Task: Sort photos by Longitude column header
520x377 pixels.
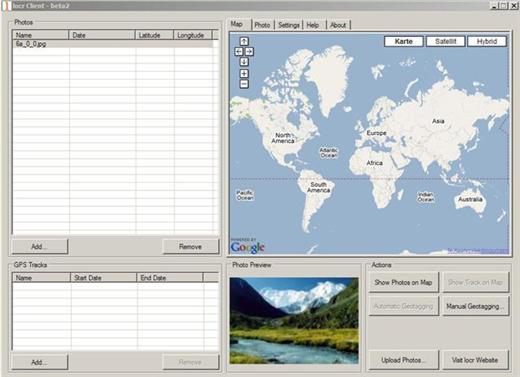Action: 193,35
